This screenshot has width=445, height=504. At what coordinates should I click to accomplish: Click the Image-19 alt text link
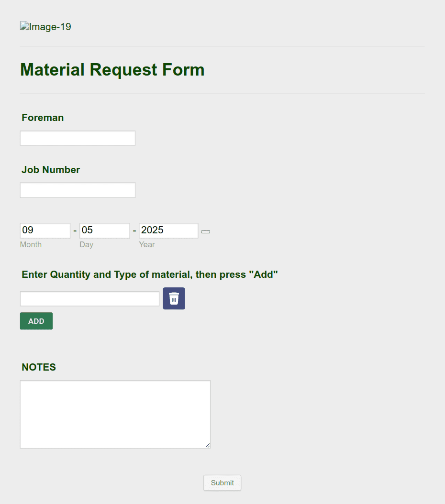[x=49, y=27]
